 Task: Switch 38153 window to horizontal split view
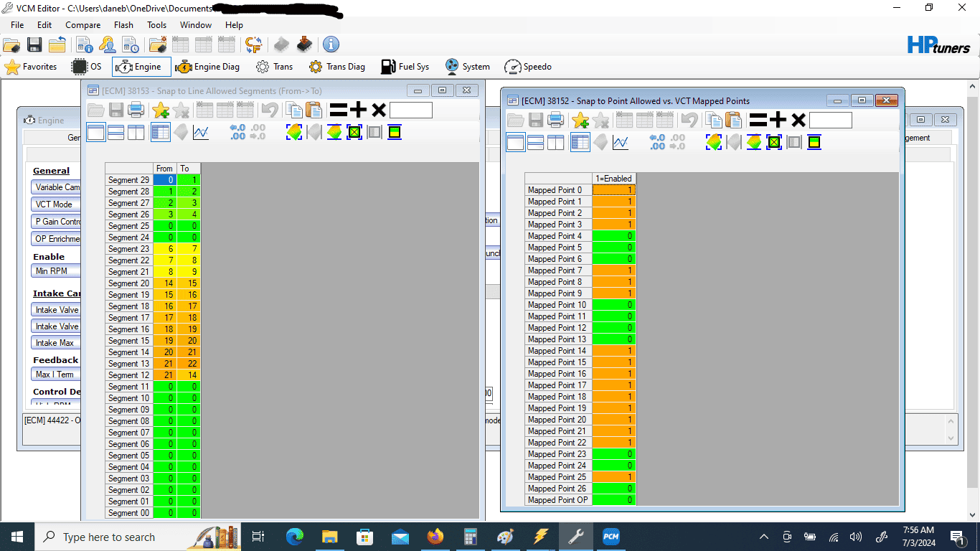point(116,132)
